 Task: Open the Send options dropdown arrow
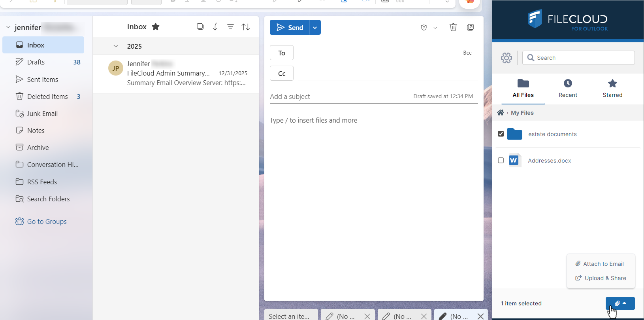315,28
